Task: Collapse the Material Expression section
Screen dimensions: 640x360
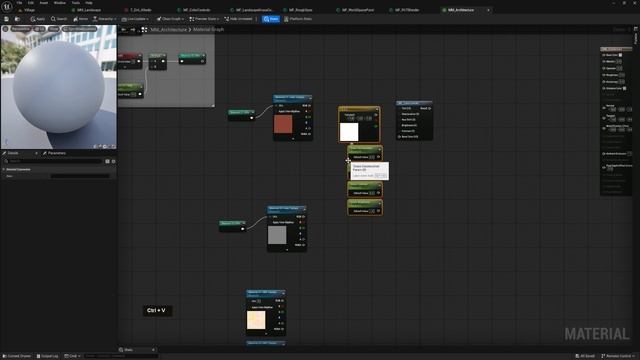Action: point(4,169)
